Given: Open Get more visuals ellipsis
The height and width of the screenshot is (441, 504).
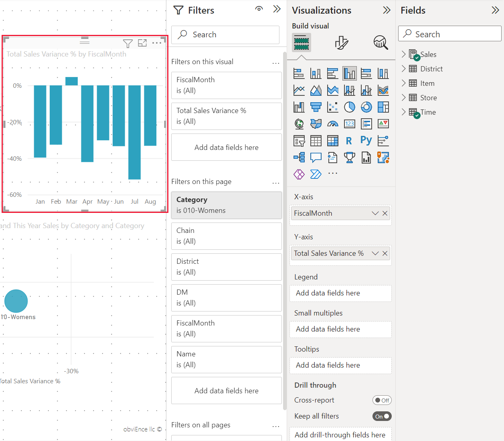Looking at the screenshot, I should click(x=333, y=173).
